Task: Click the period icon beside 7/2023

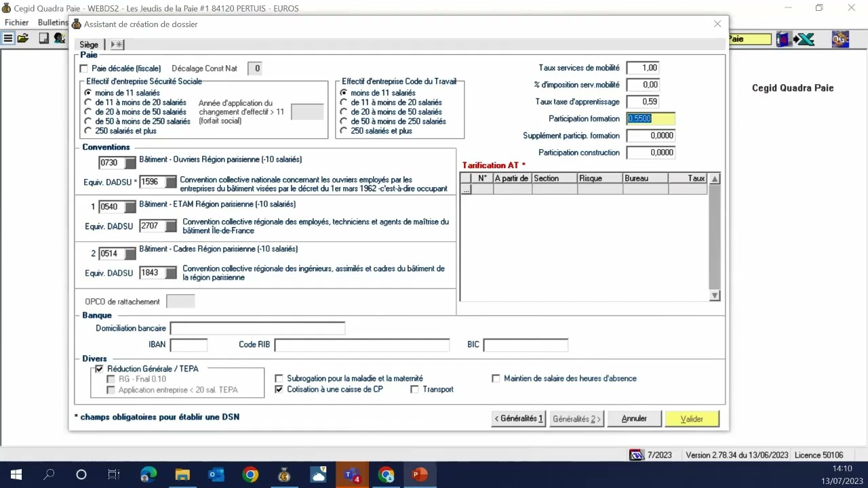Action: click(636, 455)
